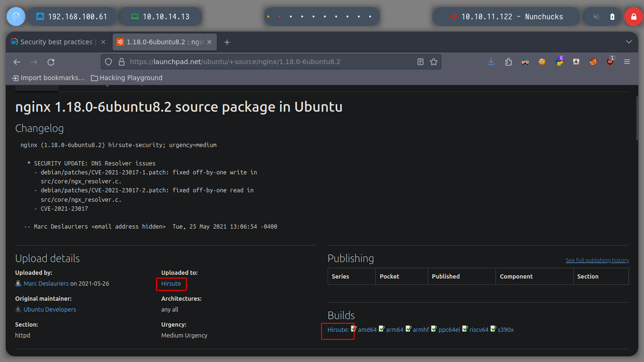Click the Python extension icon with badge 6
The height and width of the screenshot is (362, 644).
tap(559, 62)
